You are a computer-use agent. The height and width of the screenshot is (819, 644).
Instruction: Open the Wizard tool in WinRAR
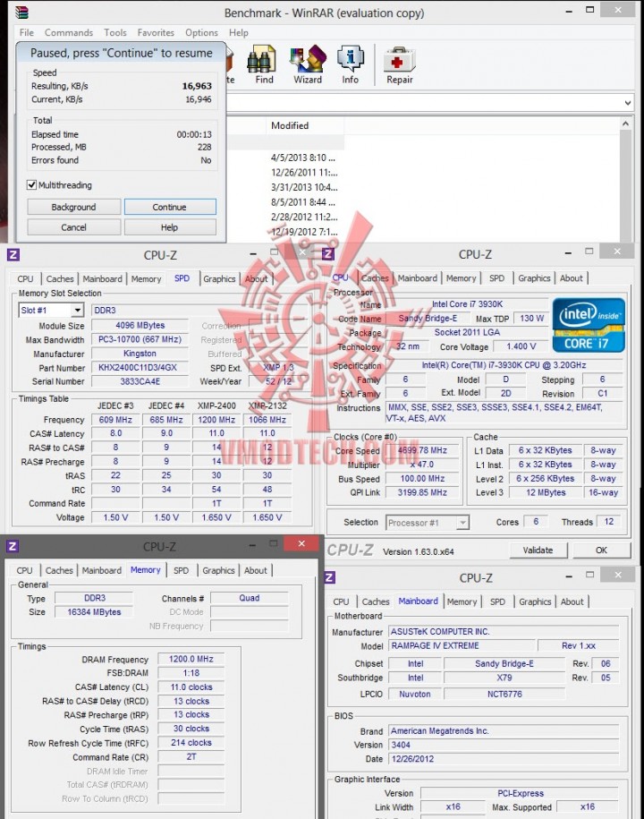308,64
